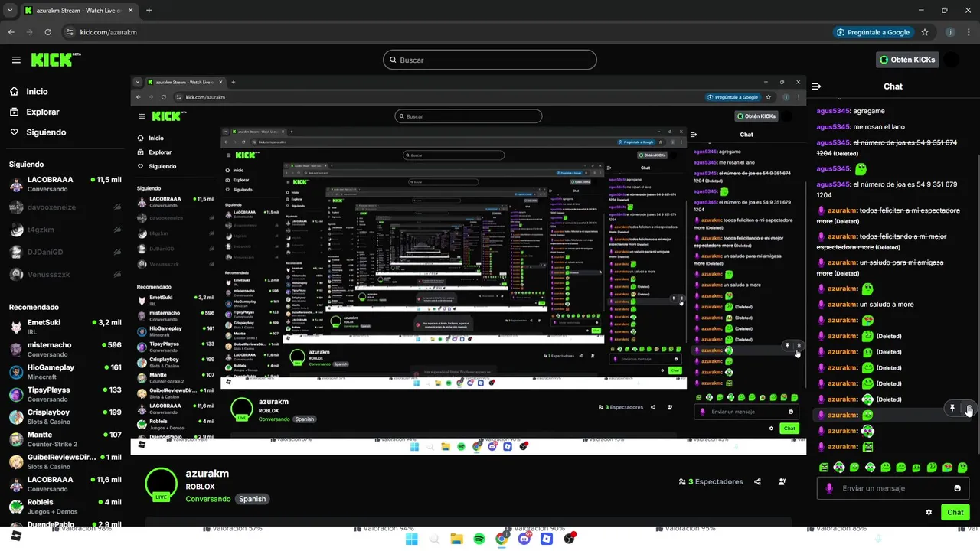Open the tab search dropdown in the outer browser

coord(11,11)
